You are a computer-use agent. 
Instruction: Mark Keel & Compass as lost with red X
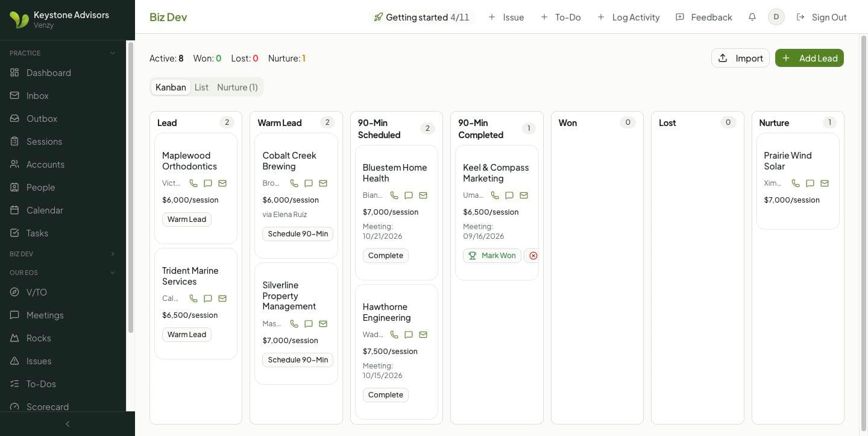[x=532, y=256]
